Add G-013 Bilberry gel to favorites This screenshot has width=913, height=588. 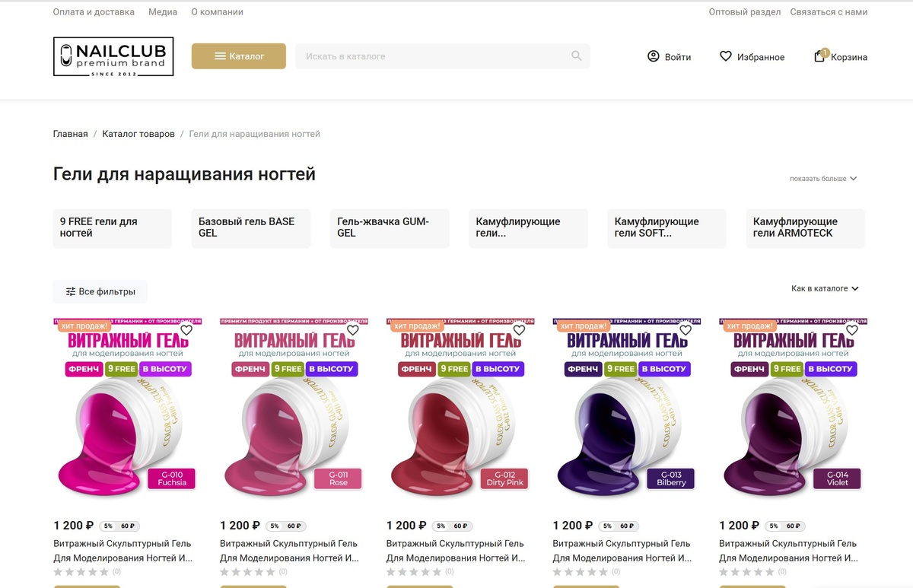[686, 330]
